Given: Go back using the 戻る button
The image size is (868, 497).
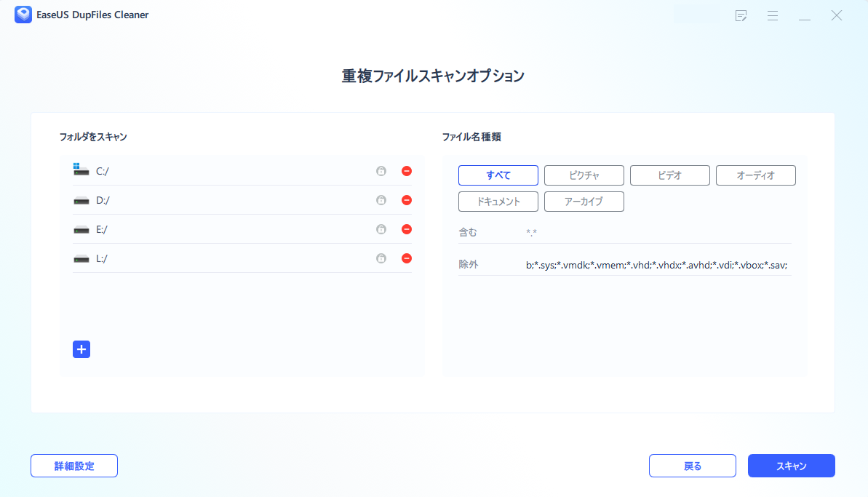Looking at the screenshot, I should coord(692,466).
